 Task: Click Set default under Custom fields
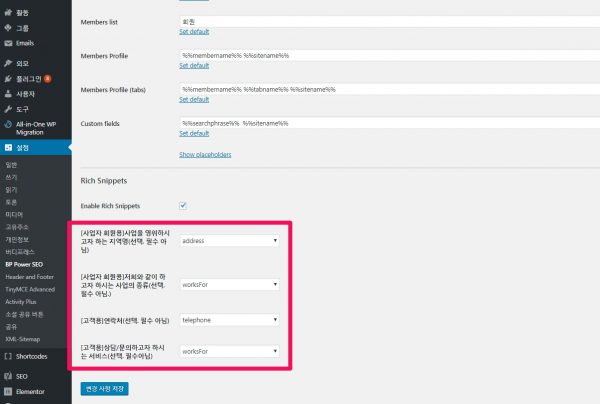coord(194,134)
